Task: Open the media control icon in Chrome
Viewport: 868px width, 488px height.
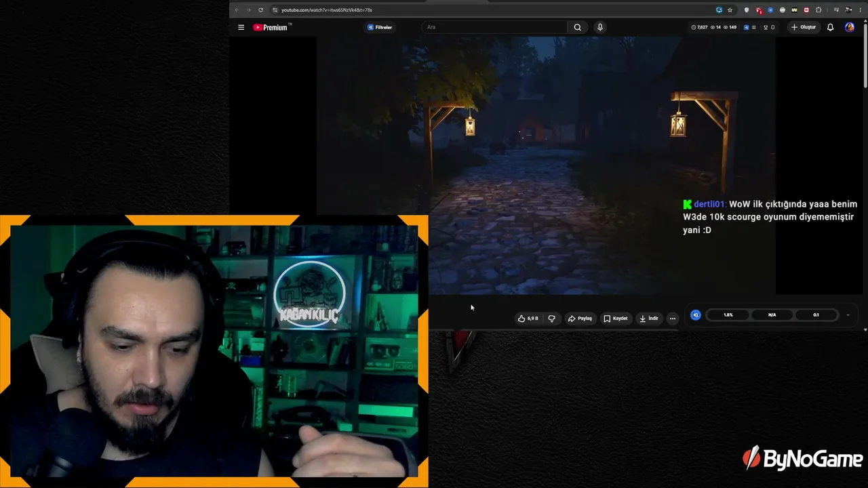Action: [x=836, y=10]
